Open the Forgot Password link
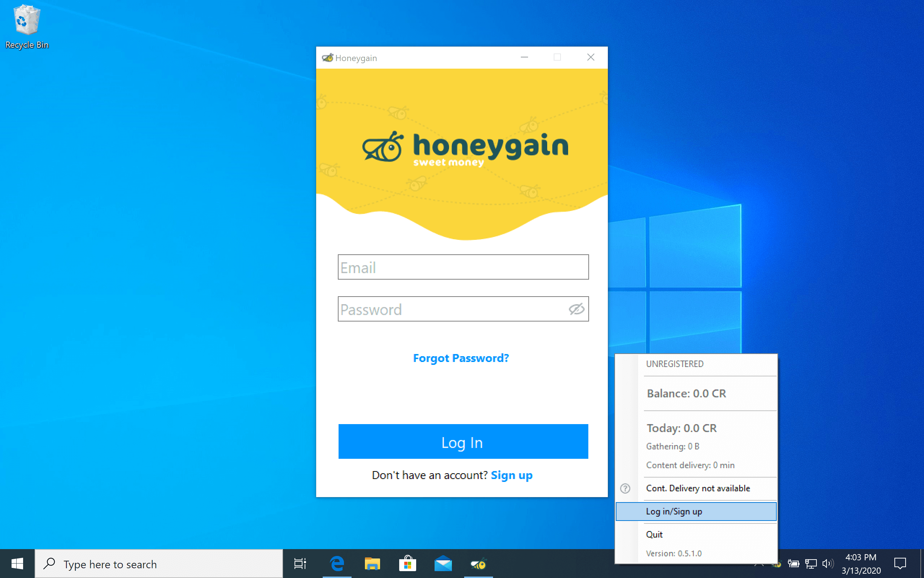 tap(461, 358)
